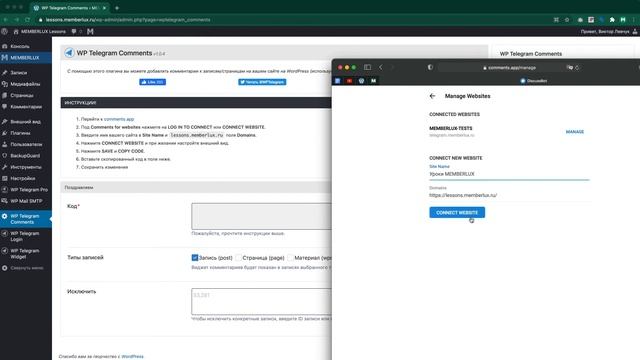Image resolution: width=640 pixels, height=360 pixels.
Task: Open Комментарии in the WordPress sidebar
Action: click(x=25, y=107)
